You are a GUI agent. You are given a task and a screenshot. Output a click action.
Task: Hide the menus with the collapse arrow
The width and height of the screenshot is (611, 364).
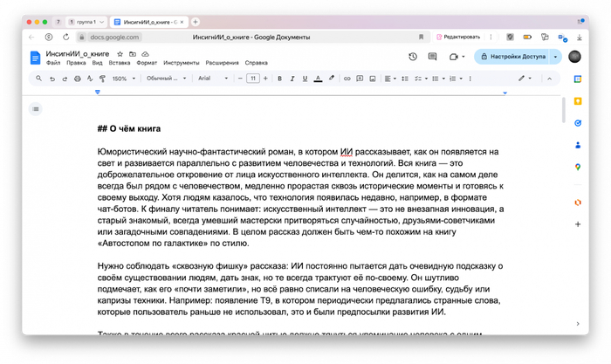click(x=549, y=79)
